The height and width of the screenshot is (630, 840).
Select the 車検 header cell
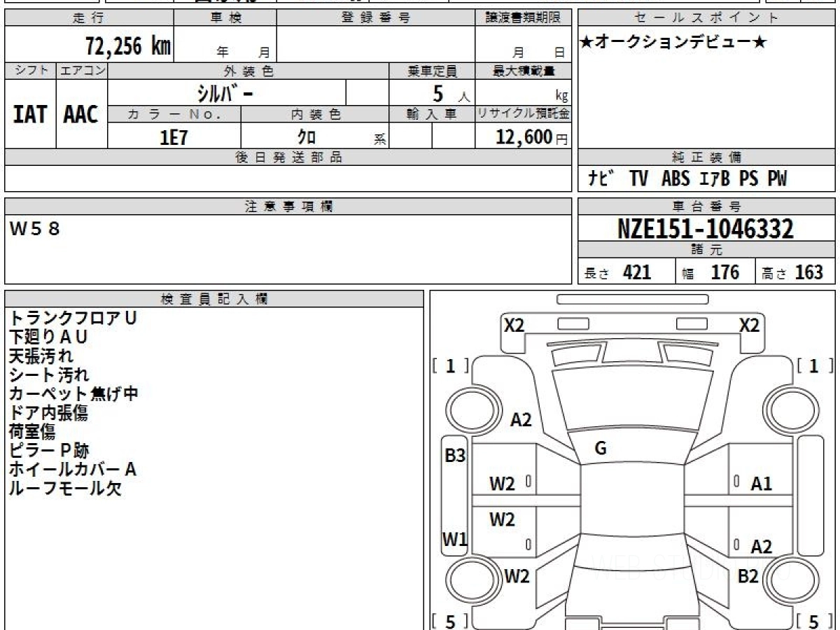225,18
